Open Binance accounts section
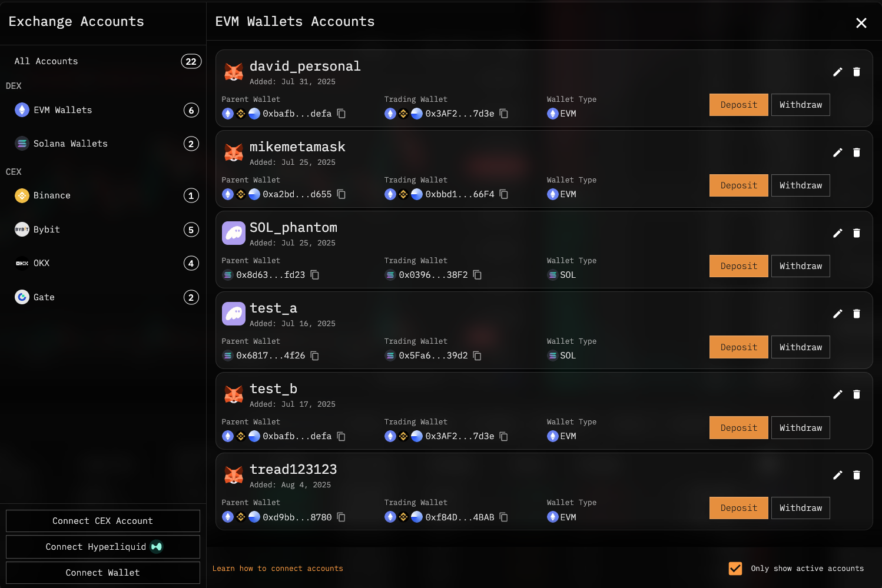882x588 pixels. click(52, 195)
